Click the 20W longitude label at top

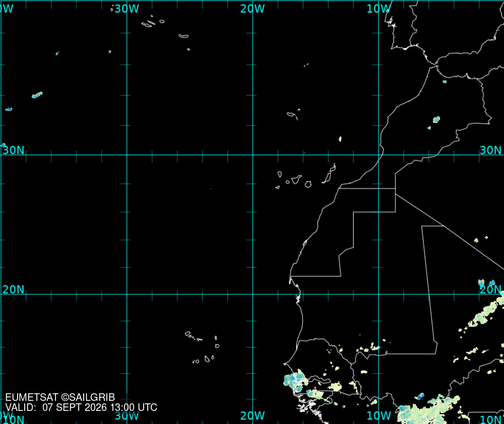253,9
